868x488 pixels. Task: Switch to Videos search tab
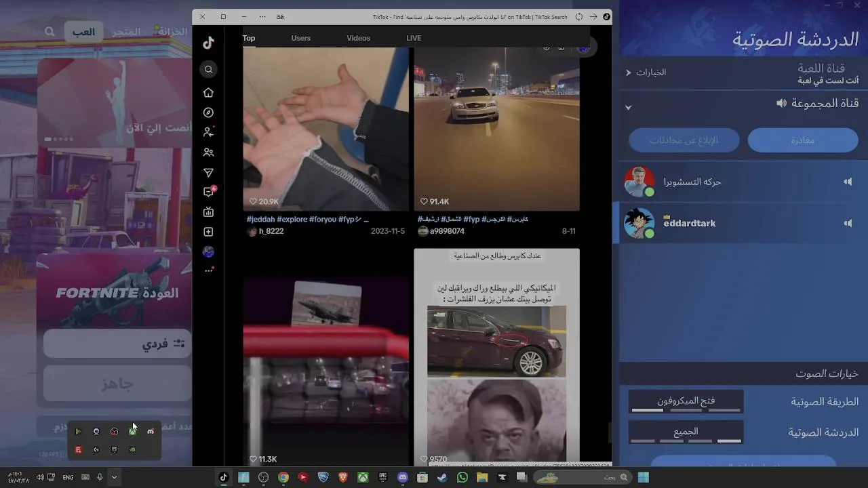(359, 38)
